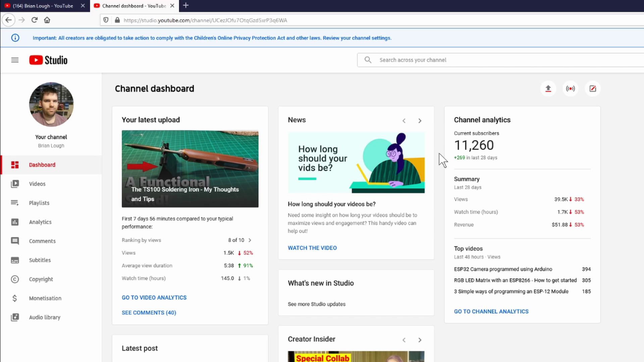The image size is (644, 362).
Task: Click the go live broadcast icon
Action: (570, 88)
